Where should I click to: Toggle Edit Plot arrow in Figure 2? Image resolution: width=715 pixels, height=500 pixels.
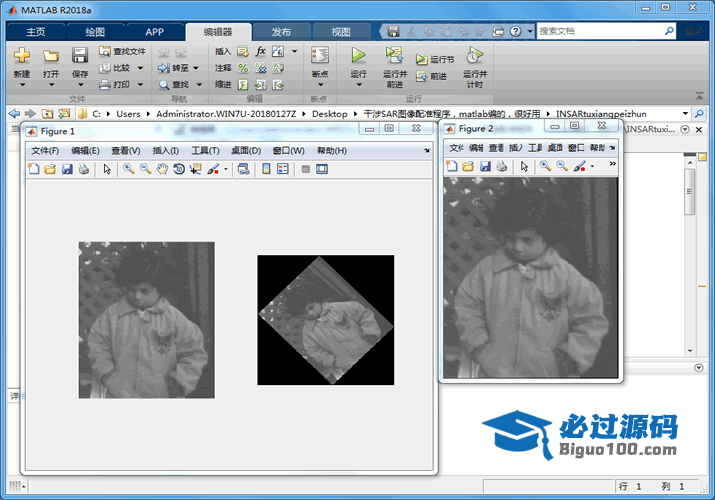(x=524, y=166)
